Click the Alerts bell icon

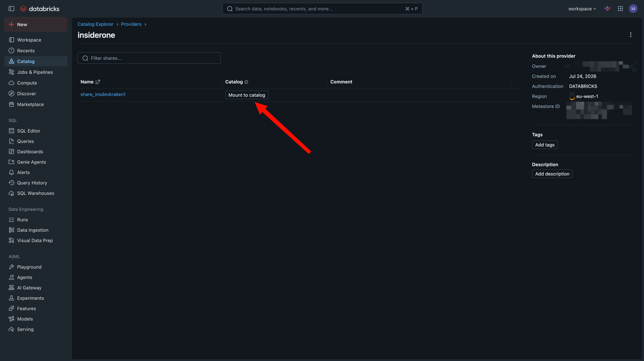pyautogui.click(x=11, y=172)
